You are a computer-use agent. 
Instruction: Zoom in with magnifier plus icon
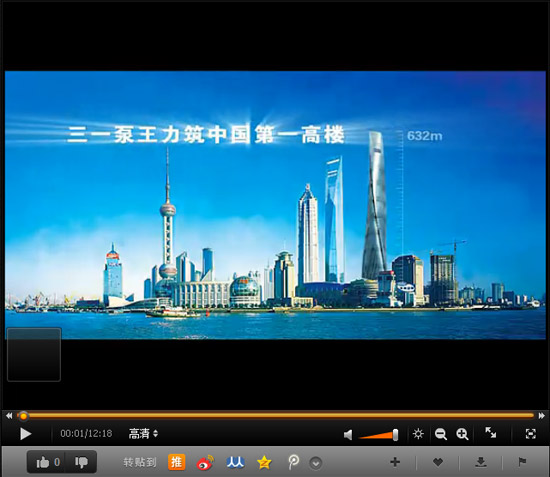coord(462,434)
